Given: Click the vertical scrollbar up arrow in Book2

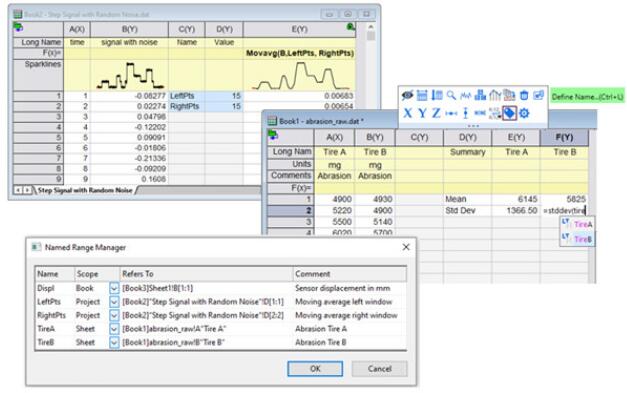Looking at the screenshot, I should pos(371,27).
